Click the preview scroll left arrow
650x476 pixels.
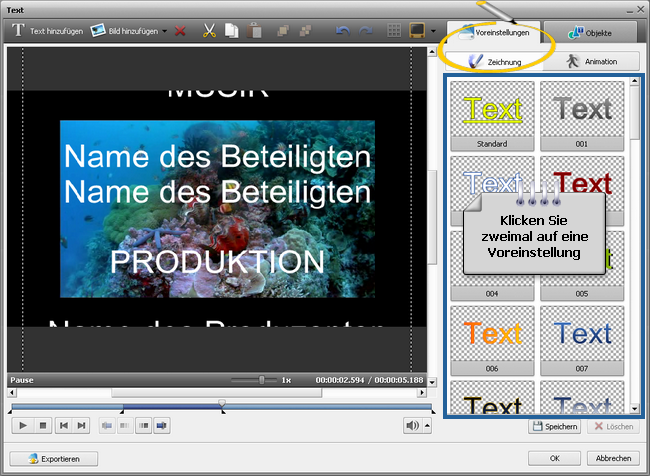point(12,392)
